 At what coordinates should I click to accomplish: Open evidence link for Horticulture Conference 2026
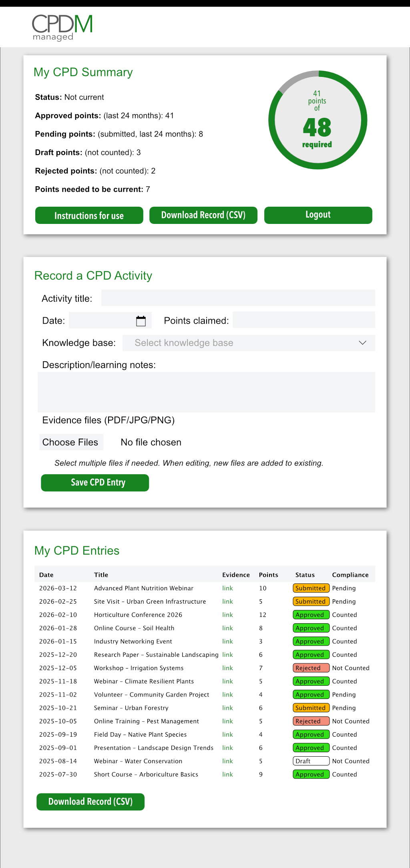(x=227, y=615)
